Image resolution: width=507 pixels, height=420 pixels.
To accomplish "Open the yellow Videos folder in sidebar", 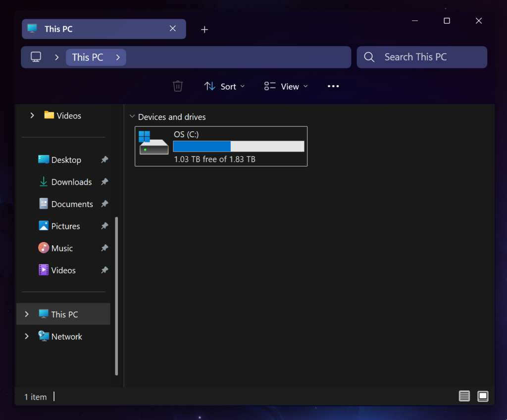I will click(62, 115).
